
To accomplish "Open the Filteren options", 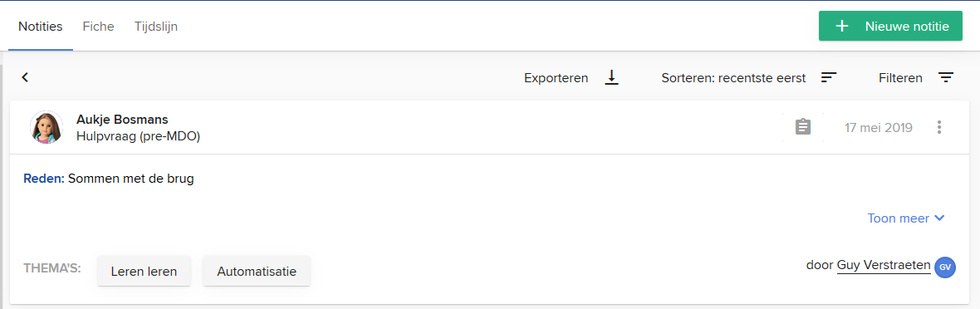I will click(916, 78).
